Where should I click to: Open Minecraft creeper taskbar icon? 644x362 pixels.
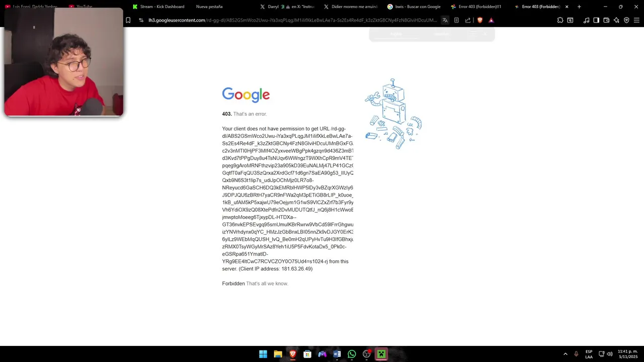(381, 354)
